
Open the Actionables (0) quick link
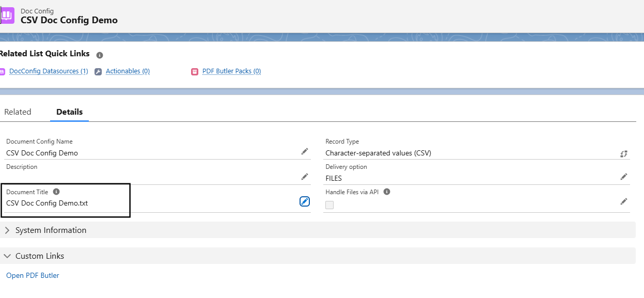click(128, 71)
